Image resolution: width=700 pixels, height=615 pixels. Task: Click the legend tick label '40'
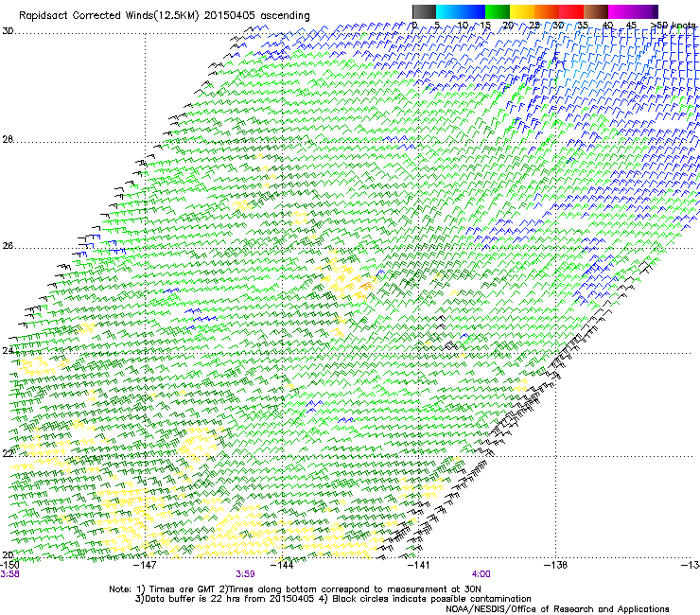tap(607, 26)
